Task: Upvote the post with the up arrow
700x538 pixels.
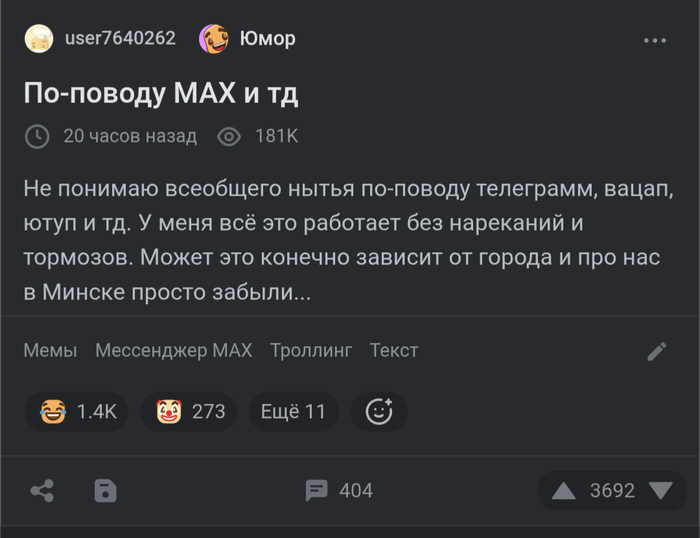Action: 564,490
